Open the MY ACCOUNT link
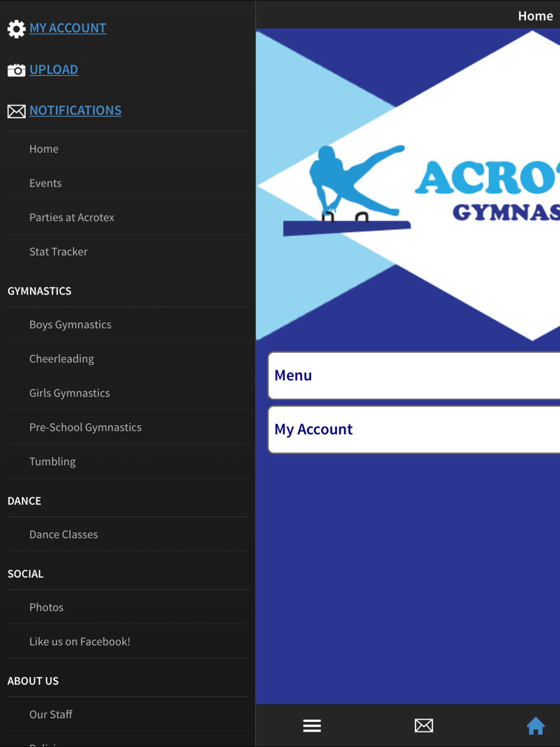560x747 pixels. point(68,28)
